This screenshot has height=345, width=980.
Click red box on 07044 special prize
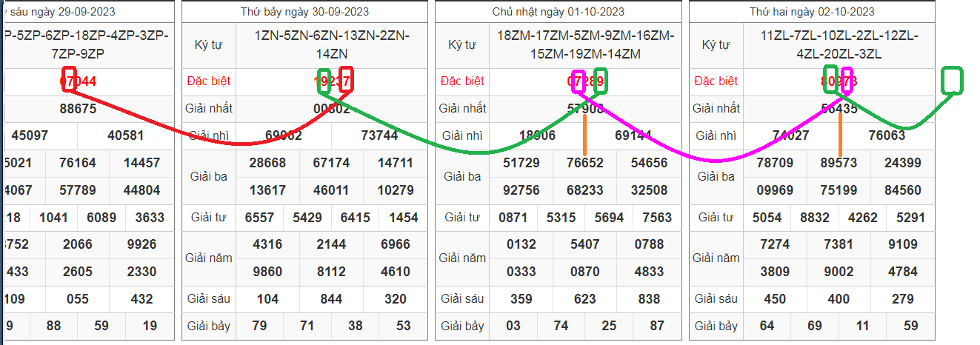tap(70, 81)
